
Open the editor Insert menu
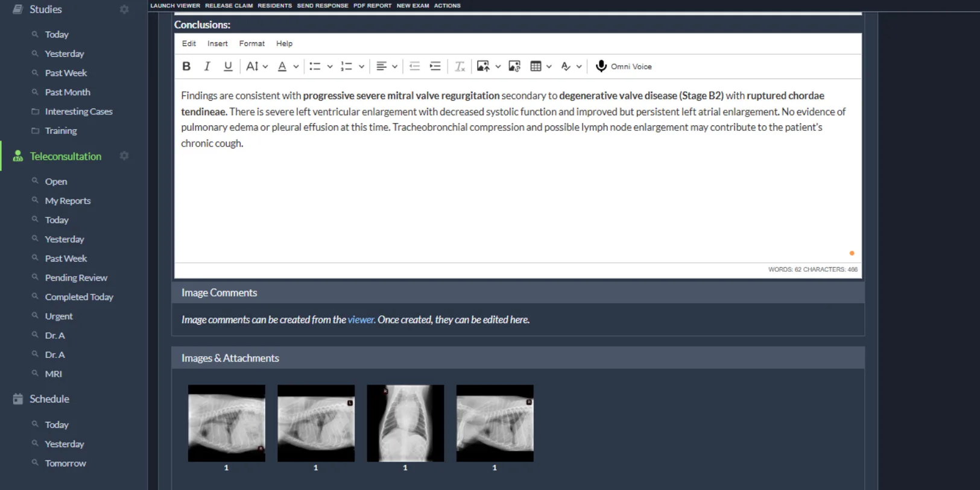(x=217, y=43)
